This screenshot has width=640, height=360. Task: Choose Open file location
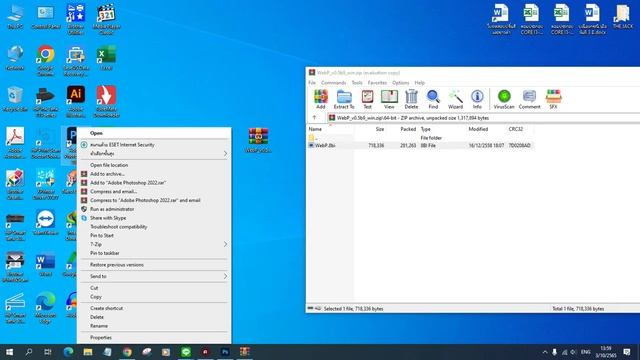click(x=154, y=165)
